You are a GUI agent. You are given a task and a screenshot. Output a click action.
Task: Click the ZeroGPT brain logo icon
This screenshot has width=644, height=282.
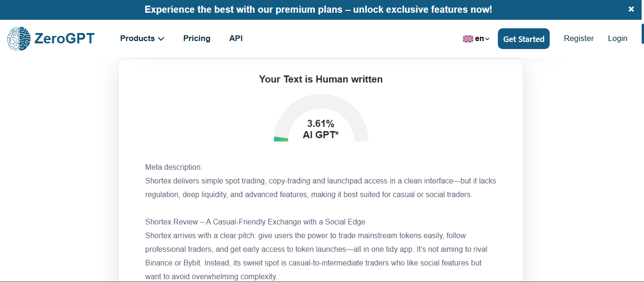19,39
